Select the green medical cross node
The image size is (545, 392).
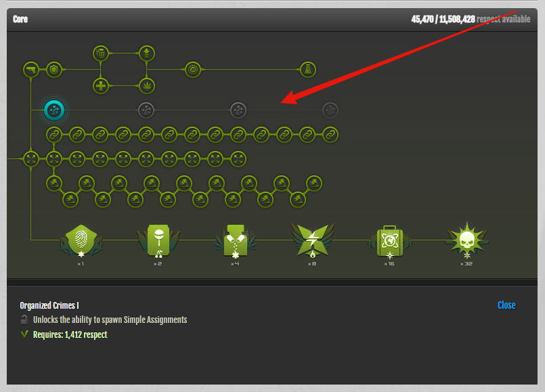[x=101, y=85]
